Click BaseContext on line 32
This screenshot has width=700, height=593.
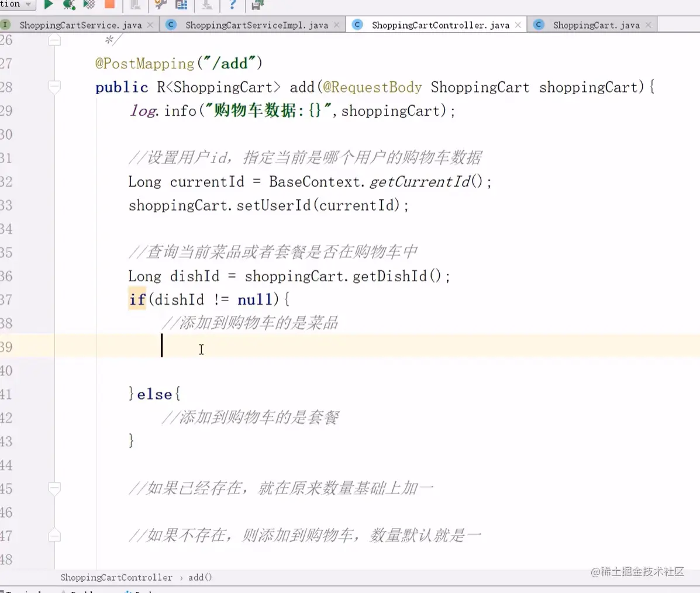[x=315, y=182]
